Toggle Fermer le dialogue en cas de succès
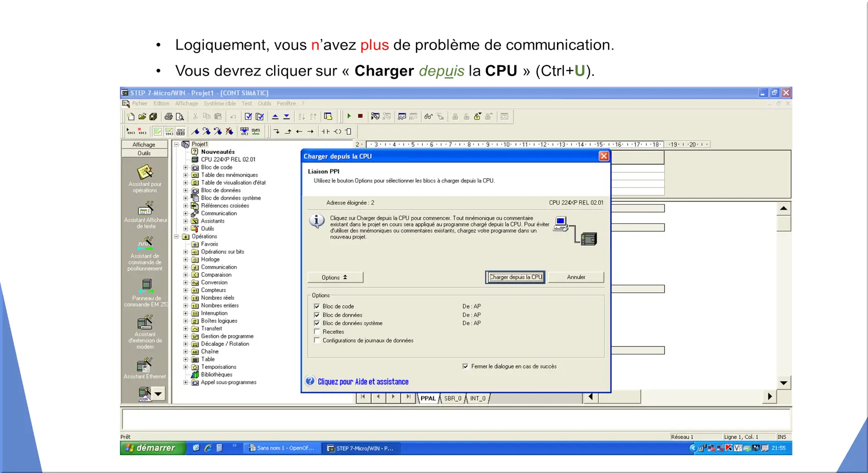The height and width of the screenshot is (473, 868). [x=465, y=366]
